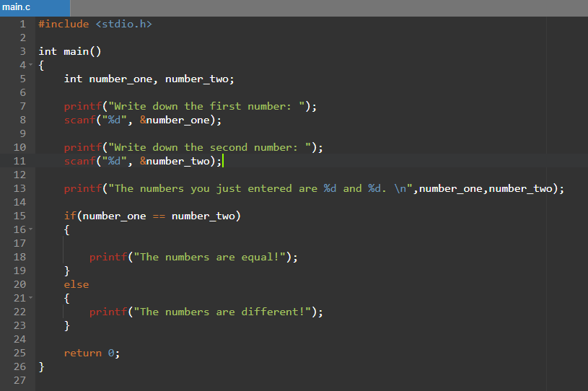The width and height of the screenshot is (588, 391).
Task: Click the 'else' keyword at line 20
Action: click(x=76, y=284)
